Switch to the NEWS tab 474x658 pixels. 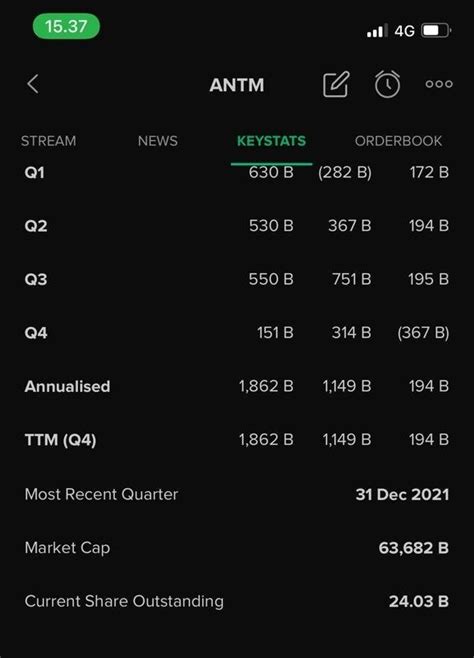158,141
